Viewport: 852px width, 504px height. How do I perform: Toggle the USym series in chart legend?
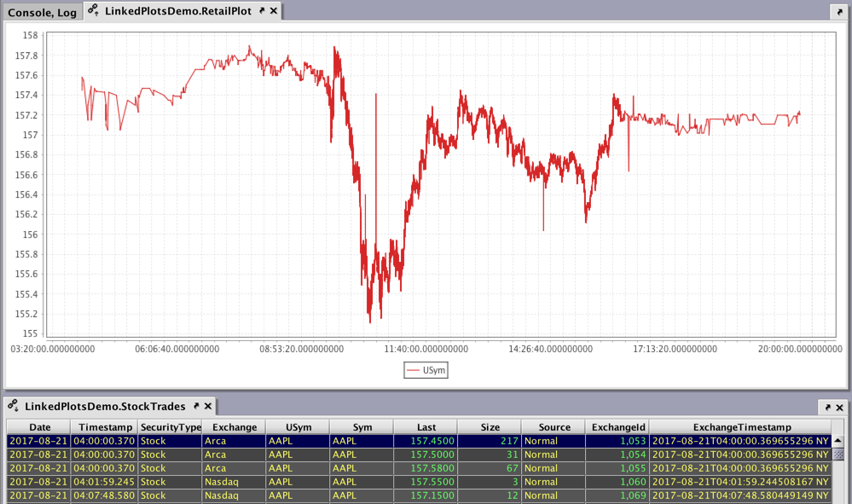pyautogui.click(x=426, y=370)
